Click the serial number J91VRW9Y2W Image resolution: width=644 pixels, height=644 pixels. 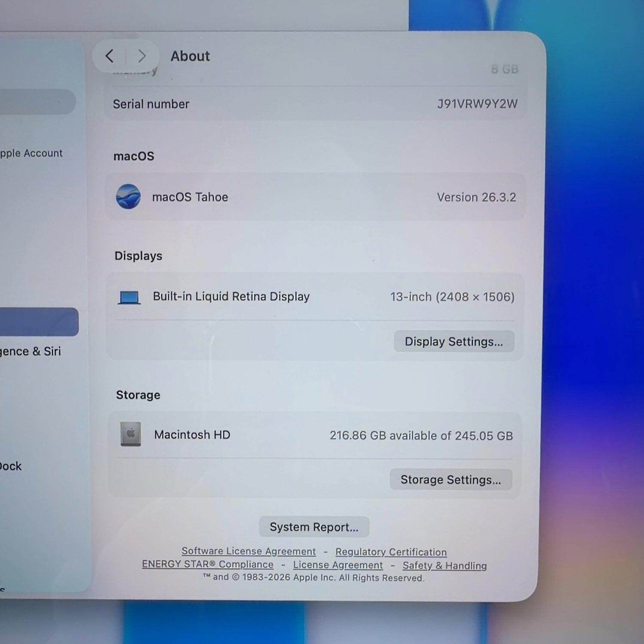click(x=477, y=104)
